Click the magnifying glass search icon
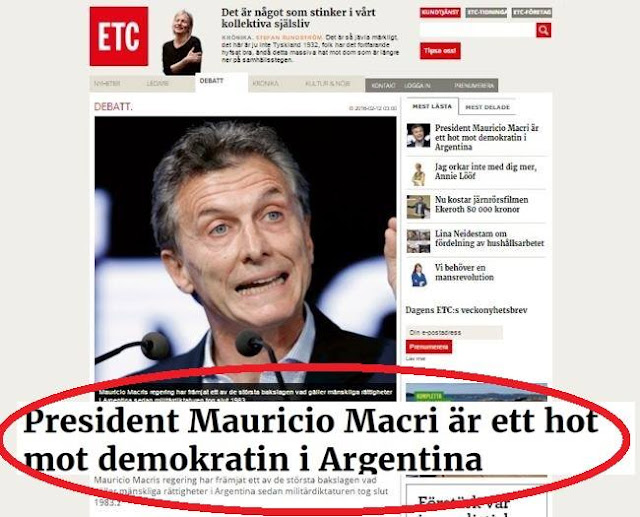This screenshot has width=640, height=517. tap(543, 30)
